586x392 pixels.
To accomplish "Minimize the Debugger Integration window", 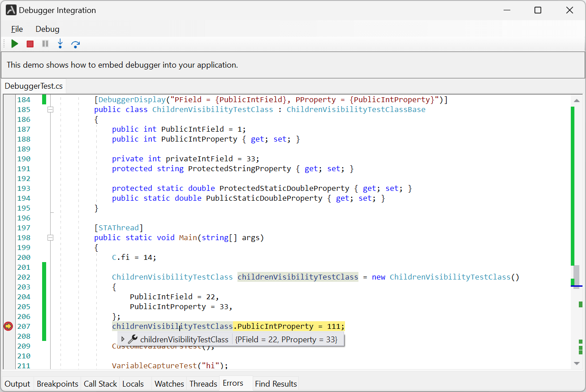I will click(x=507, y=10).
